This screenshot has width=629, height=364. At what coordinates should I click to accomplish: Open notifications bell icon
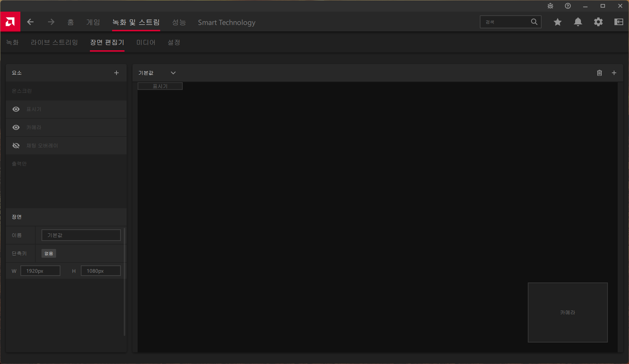578,22
